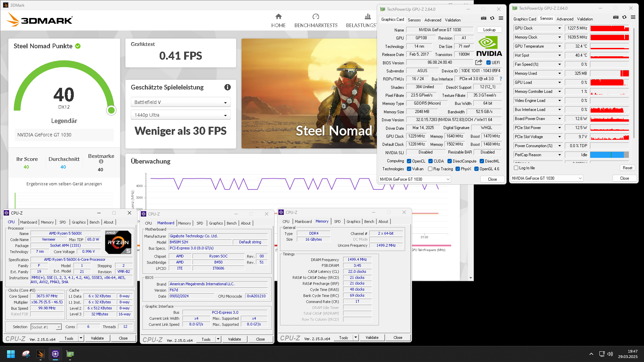Click the NVIDIA logo in GPU-Z
644x362 pixels.
(489, 47)
